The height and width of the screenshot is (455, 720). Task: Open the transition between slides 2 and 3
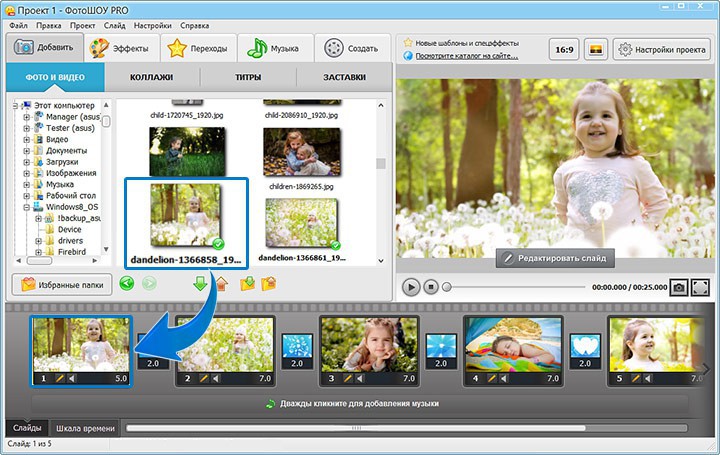pyautogui.click(x=297, y=351)
